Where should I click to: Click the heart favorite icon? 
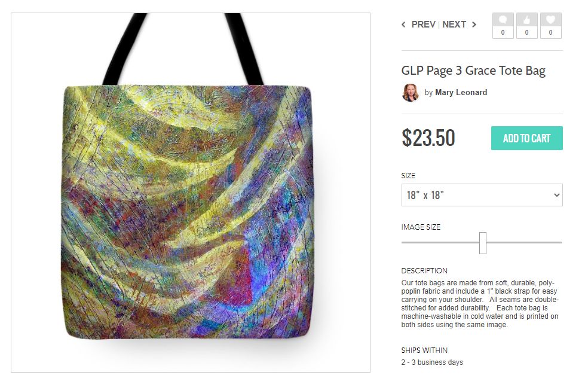(550, 20)
